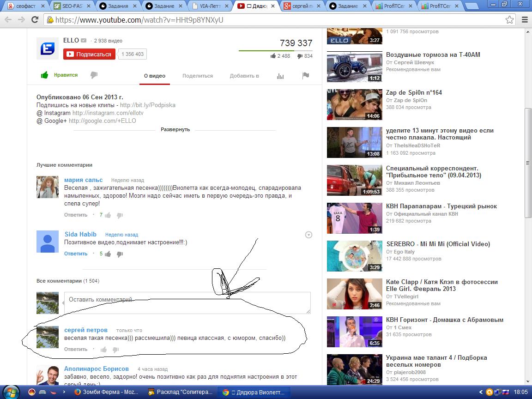Close the YouTube Дядю browser tab
Viewport: 532px width, 399px height.
273,6
